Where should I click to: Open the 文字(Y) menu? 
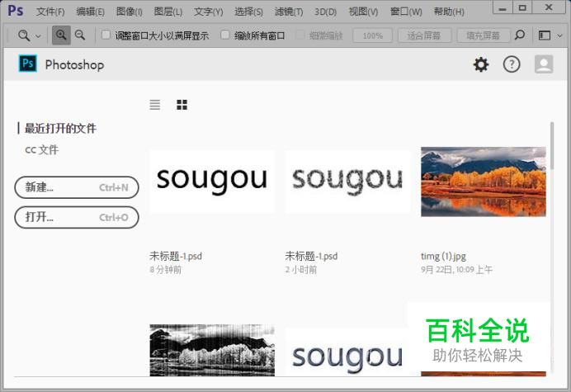click(x=208, y=12)
